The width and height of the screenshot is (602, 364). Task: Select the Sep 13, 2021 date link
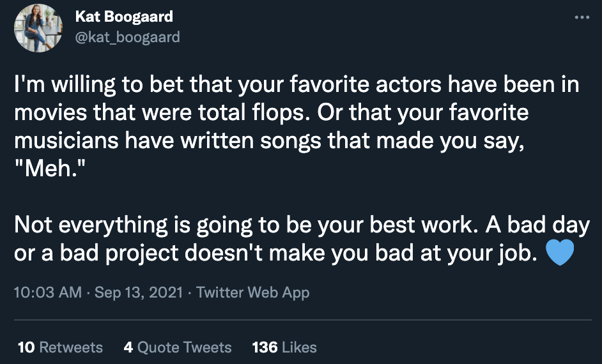pyautogui.click(x=139, y=292)
